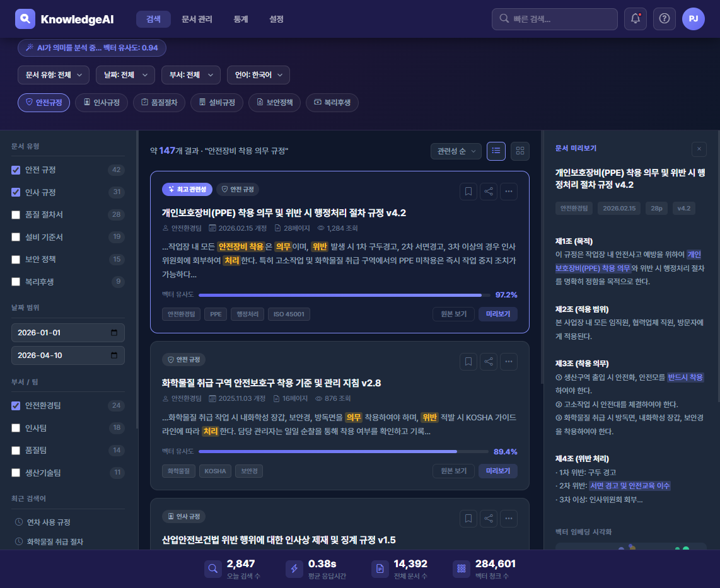Open the 언어: 한국어 dropdown
The height and width of the screenshot is (588, 720).
(258, 75)
